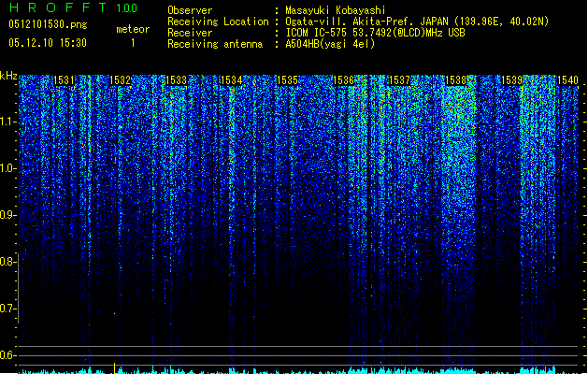Screen dimensions: 588x374
Task: Click the meteor count label
Action: (133, 29)
